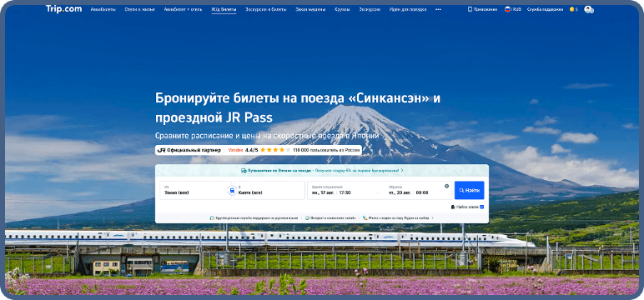Swap stations with the train icon
Screen dimensions: 644x300
point(232,191)
